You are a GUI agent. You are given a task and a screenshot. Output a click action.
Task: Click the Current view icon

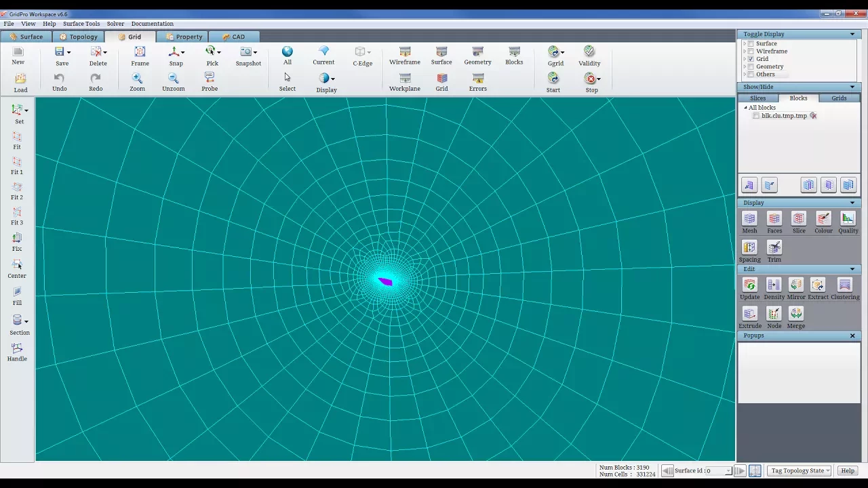click(323, 52)
